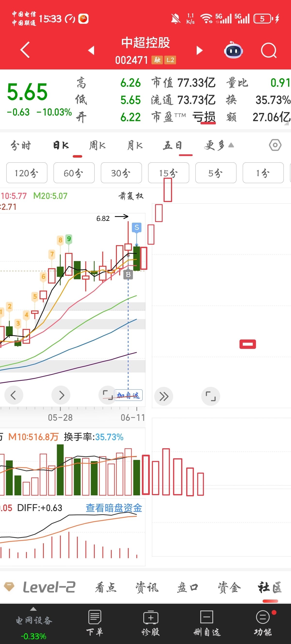This screenshot has height=644, width=291.
Task: Open 社区 community tab
Action: 270,587
